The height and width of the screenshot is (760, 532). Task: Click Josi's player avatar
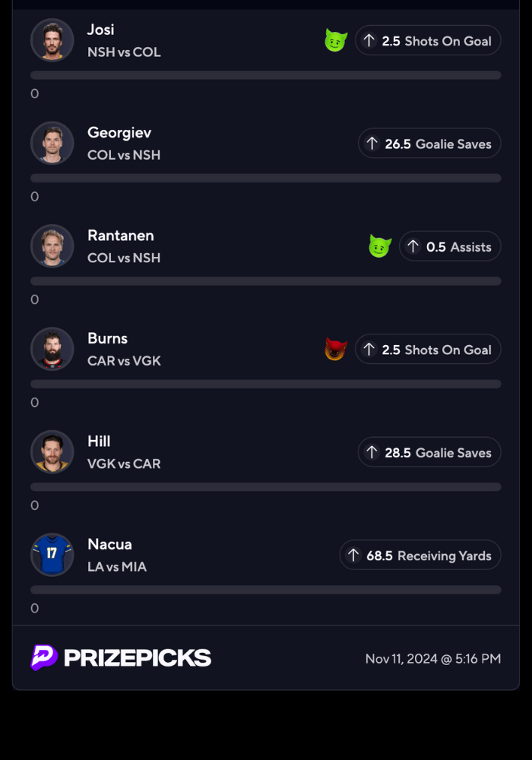pos(52,40)
